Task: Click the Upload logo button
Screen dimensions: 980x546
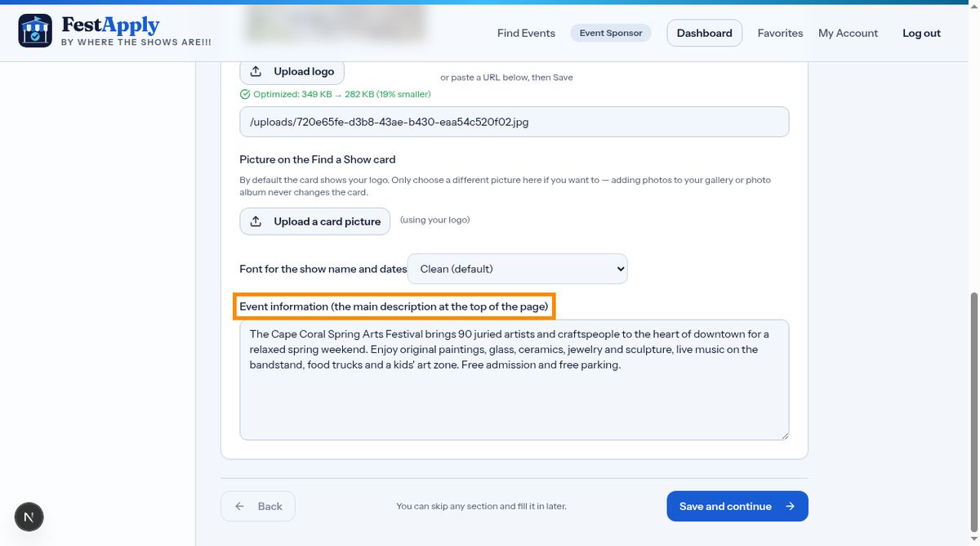Action: tap(292, 71)
